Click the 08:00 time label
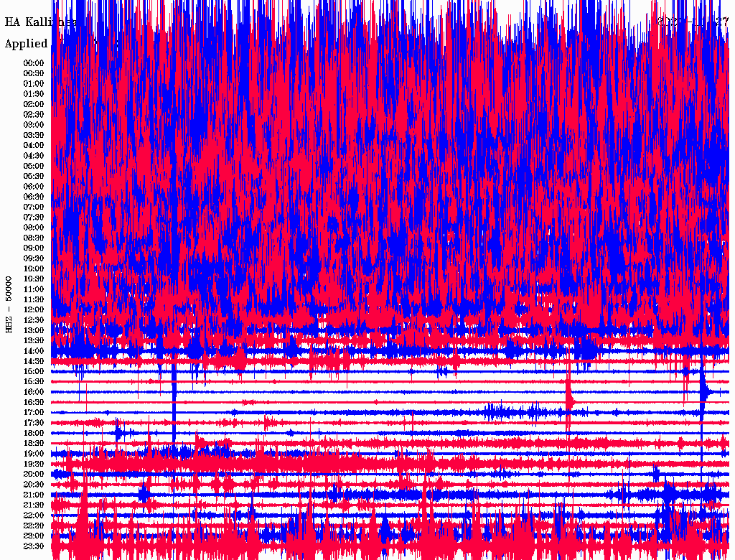The image size is (735, 560). [x=34, y=228]
